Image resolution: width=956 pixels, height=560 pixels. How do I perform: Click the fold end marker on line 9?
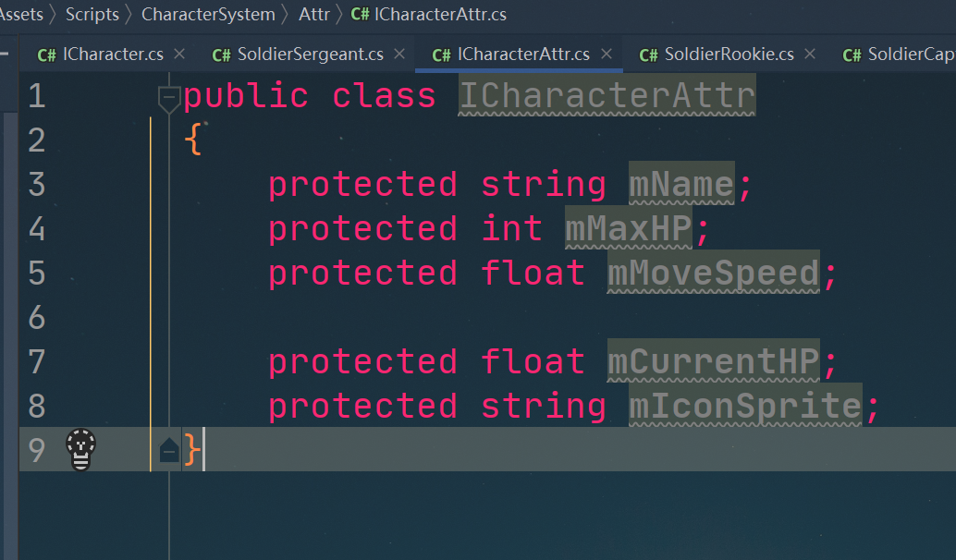click(x=168, y=450)
